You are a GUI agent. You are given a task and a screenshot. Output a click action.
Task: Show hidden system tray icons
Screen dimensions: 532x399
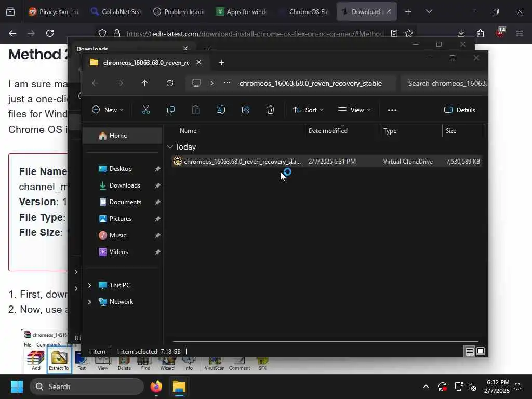[426, 387]
